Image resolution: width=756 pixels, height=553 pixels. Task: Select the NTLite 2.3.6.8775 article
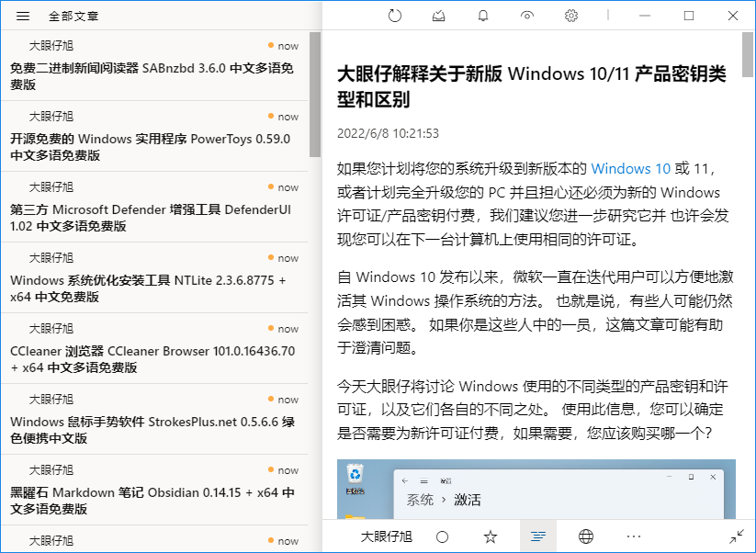(154, 278)
